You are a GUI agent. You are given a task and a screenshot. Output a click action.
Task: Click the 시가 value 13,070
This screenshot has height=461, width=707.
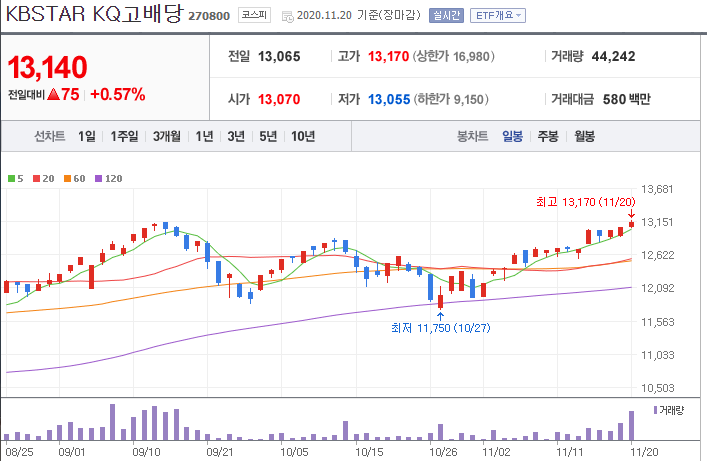(279, 99)
